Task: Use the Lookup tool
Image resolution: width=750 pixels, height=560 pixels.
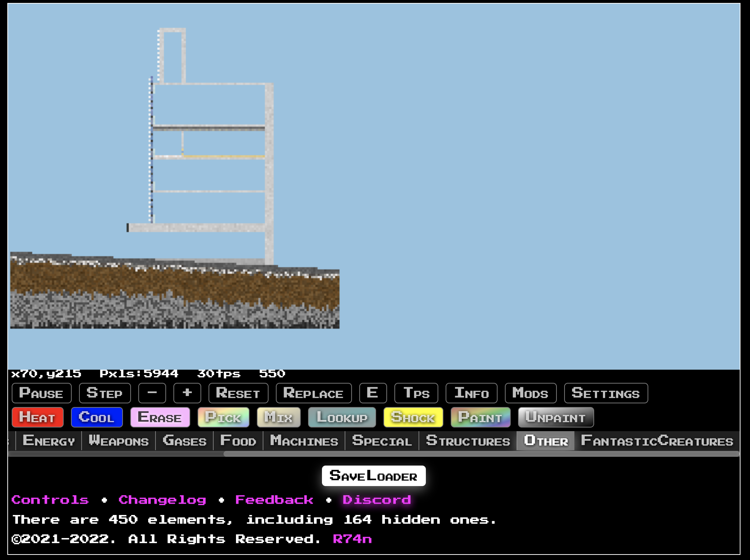Action: pyautogui.click(x=342, y=417)
